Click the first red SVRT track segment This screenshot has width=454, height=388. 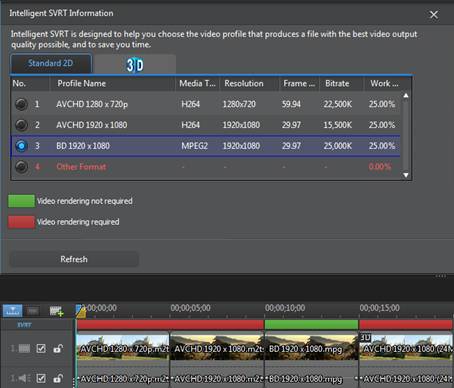pyautogui.click(x=170, y=324)
